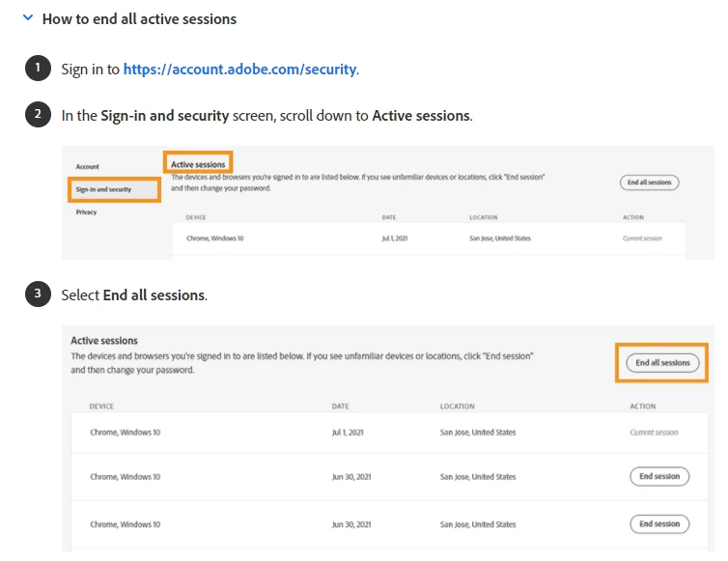This screenshot has width=728, height=561.
Task: Click the step 2 number badge
Action: 38,115
